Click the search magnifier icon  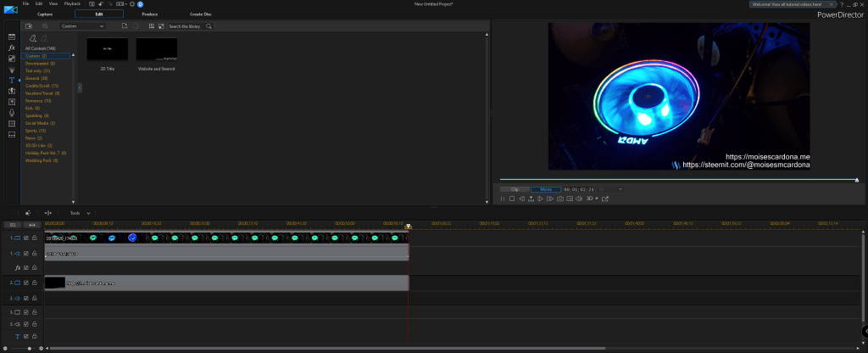coord(209,26)
